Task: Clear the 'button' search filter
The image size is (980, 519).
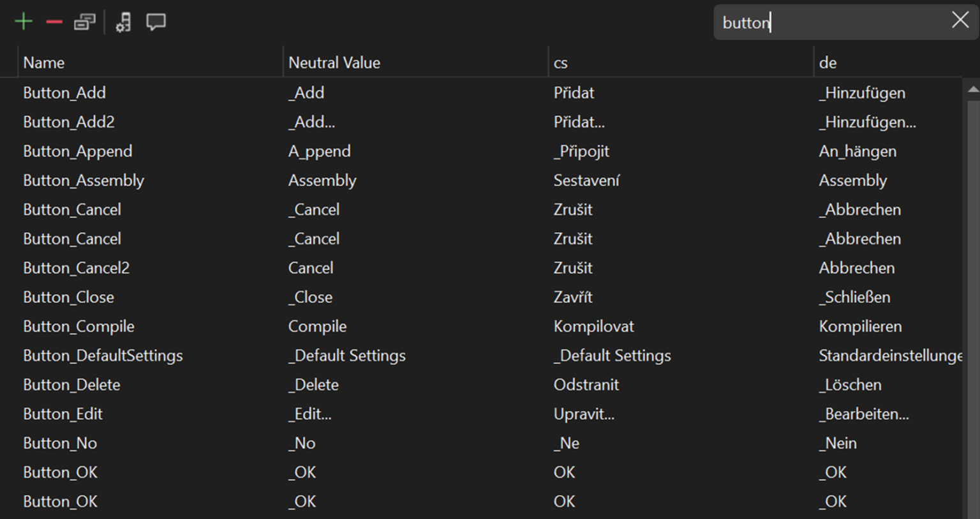Action: [960, 20]
